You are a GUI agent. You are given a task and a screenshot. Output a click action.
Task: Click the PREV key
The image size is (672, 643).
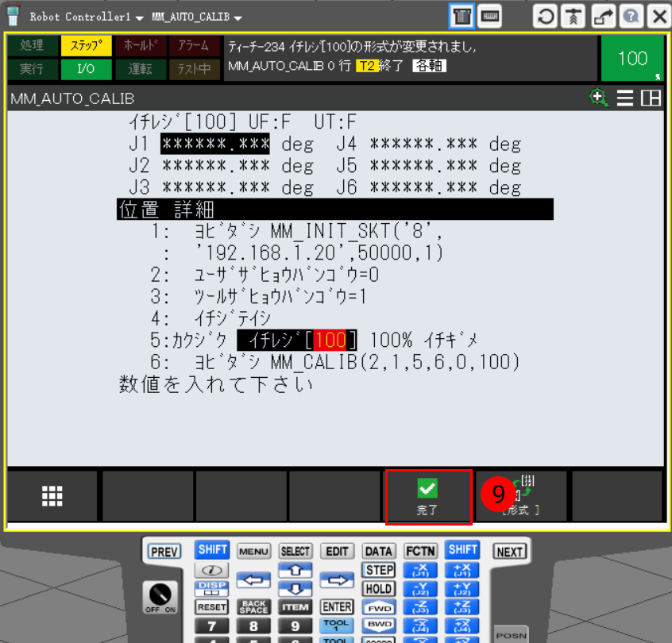pyautogui.click(x=164, y=552)
